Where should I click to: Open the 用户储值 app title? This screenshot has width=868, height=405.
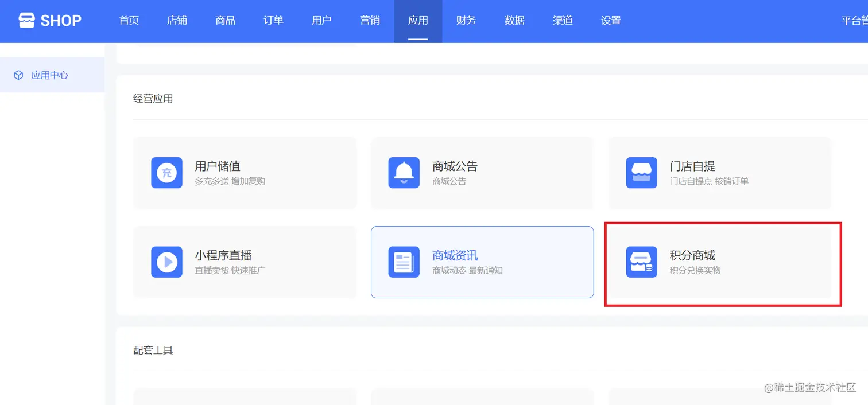(x=218, y=166)
